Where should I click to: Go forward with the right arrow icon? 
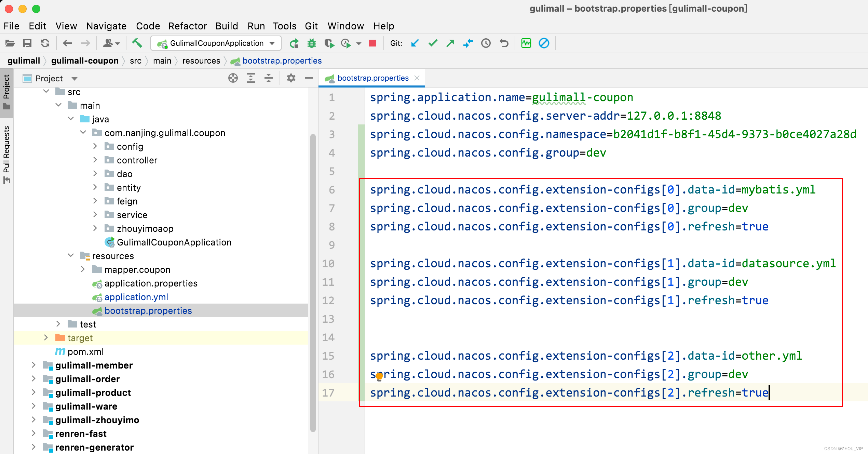85,43
